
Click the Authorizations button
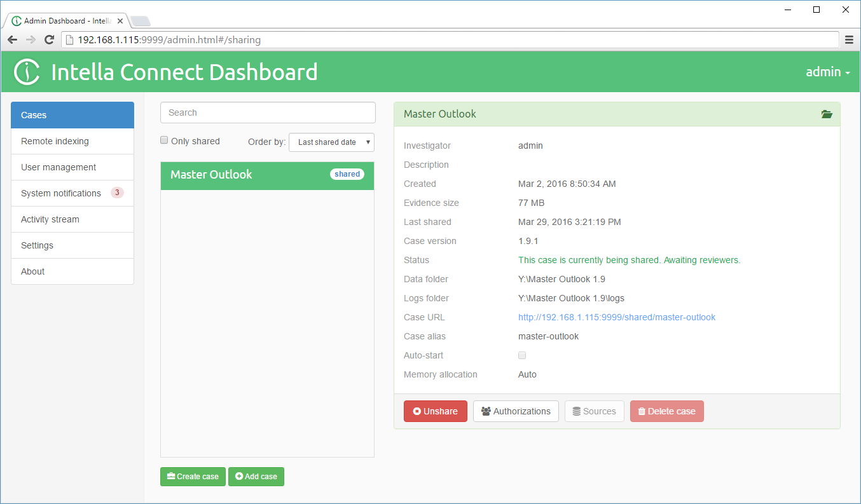pyautogui.click(x=516, y=411)
